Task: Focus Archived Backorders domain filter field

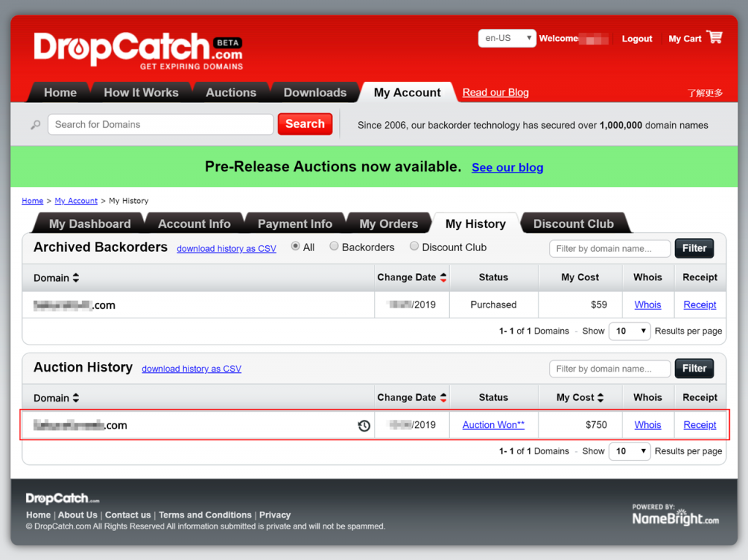Action: click(x=610, y=248)
